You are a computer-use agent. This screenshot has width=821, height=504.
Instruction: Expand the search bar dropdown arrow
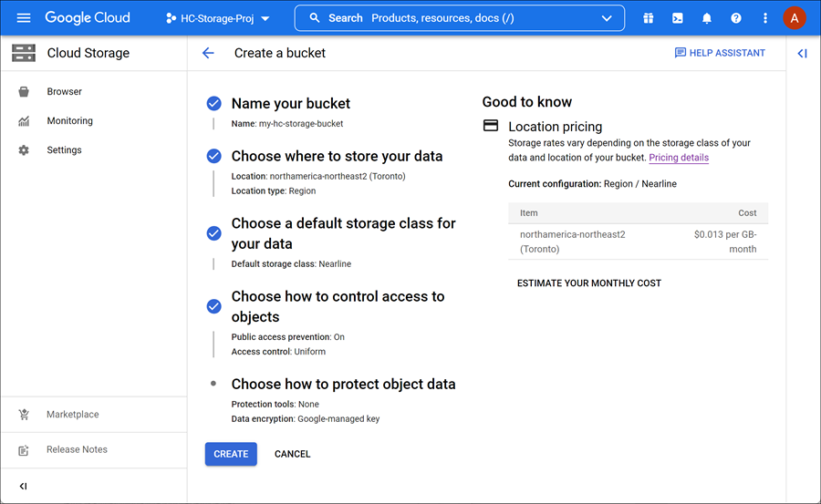pyautogui.click(x=607, y=18)
